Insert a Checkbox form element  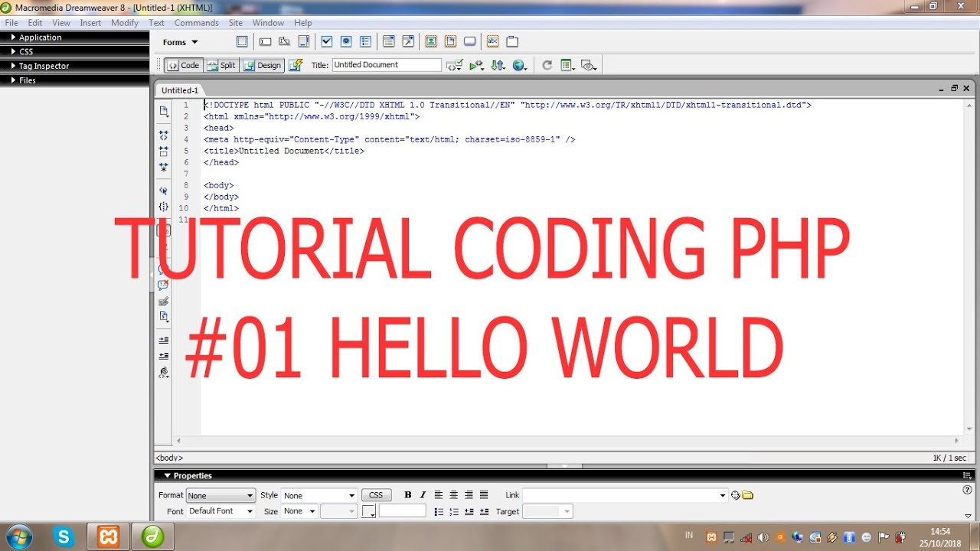tap(327, 42)
